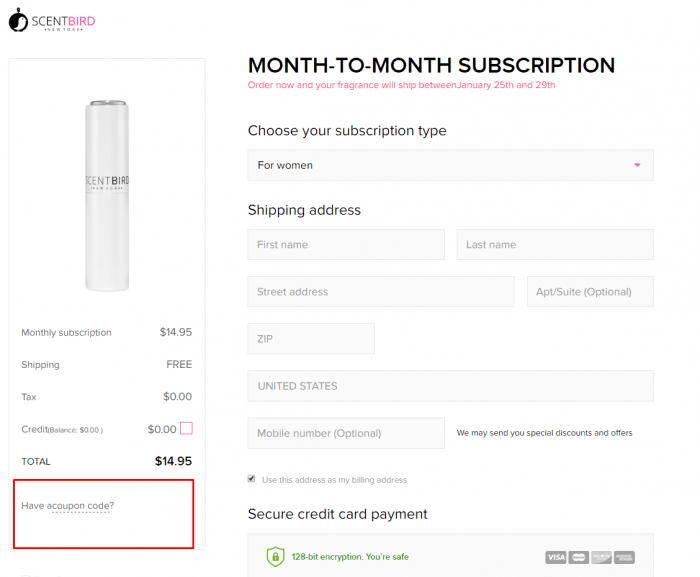Viewport: 700px width, 577px height.
Task: Click the green encryption shield lock icon
Action: point(275,556)
